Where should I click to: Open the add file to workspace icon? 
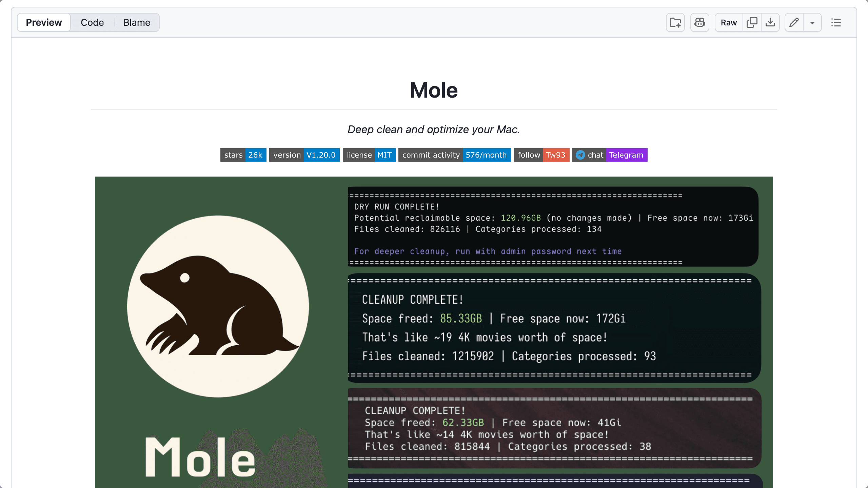[675, 22]
